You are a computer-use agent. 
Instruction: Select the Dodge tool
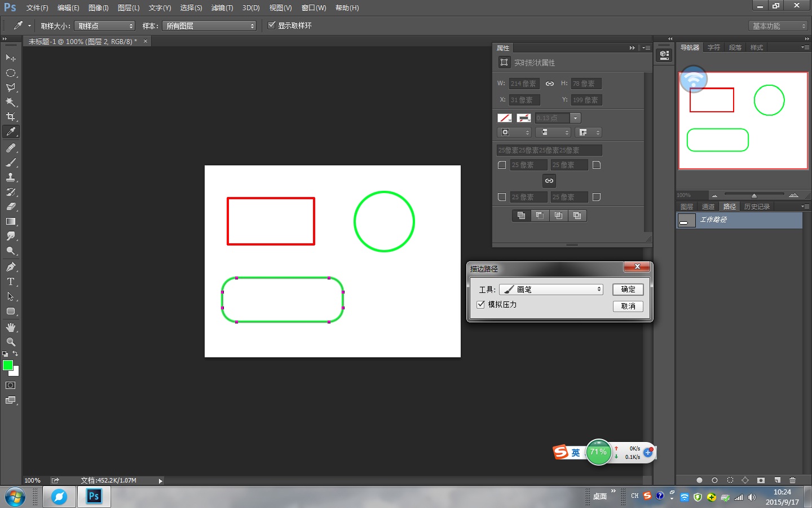pos(10,251)
